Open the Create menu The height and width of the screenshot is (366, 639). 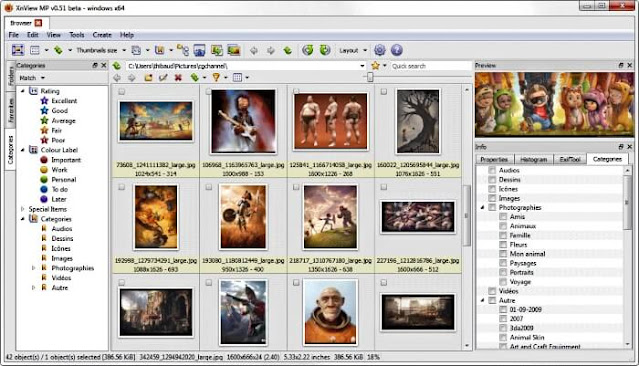pos(102,35)
